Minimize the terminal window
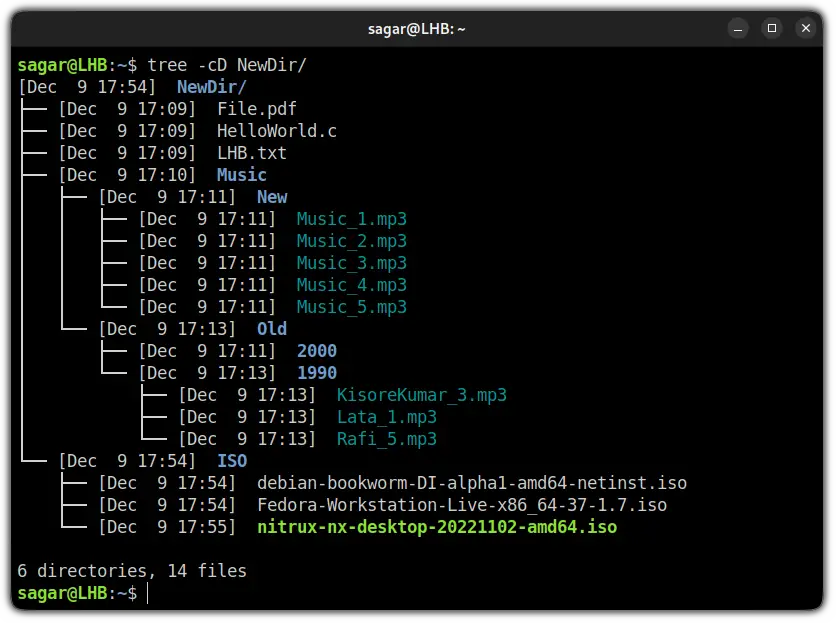The height and width of the screenshot is (623, 836). click(x=738, y=28)
